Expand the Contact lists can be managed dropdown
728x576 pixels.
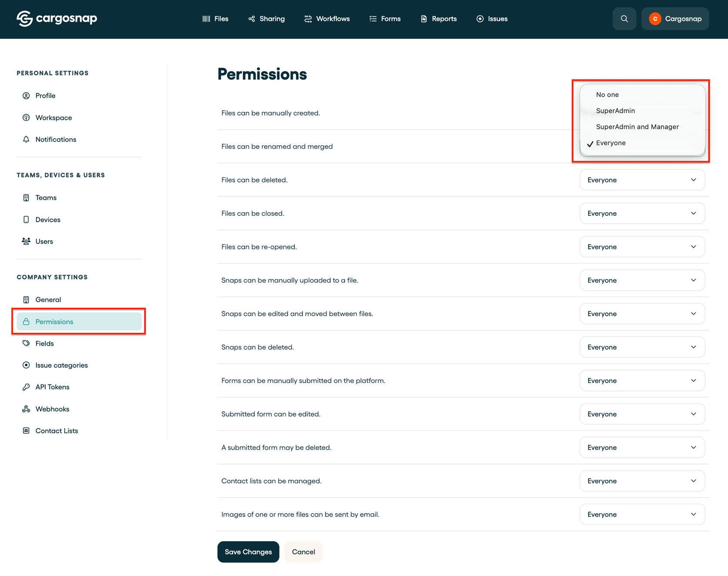click(642, 481)
